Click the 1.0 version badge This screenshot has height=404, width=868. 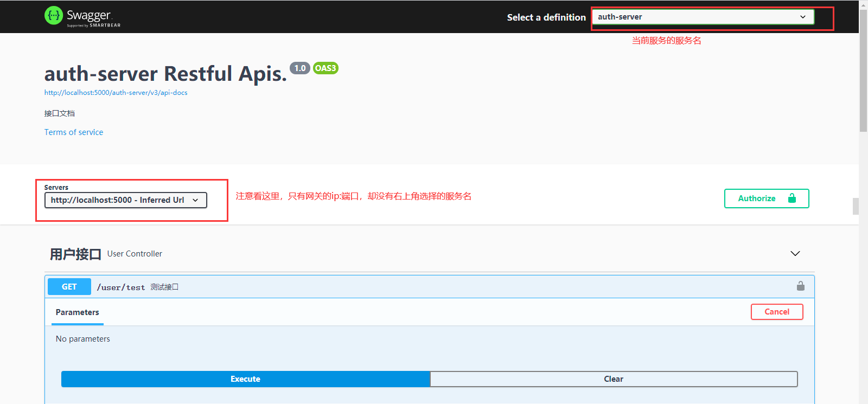coord(300,68)
